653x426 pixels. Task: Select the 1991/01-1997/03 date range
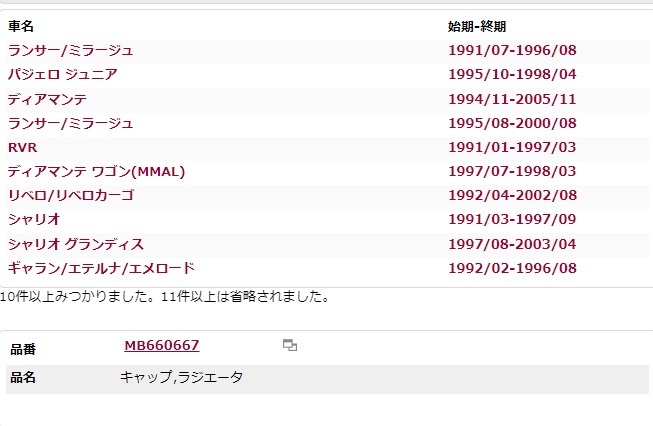pyautogui.click(x=513, y=147)
